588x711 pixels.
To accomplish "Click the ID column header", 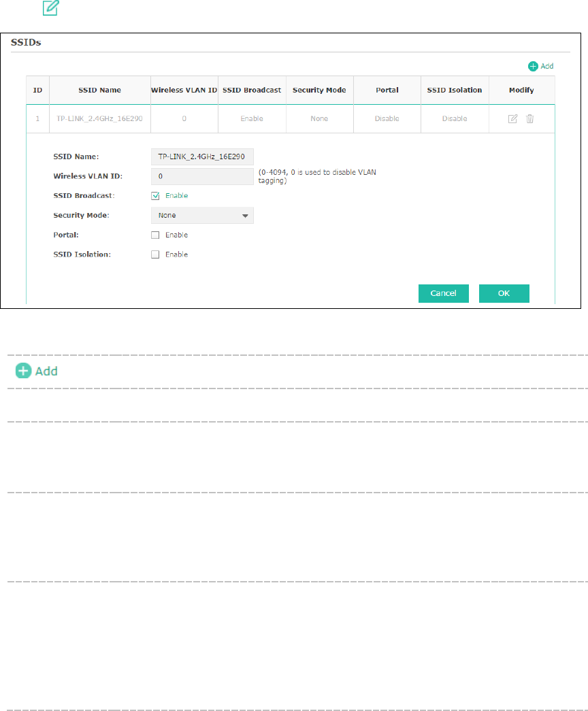I will [x=37, y=90].
